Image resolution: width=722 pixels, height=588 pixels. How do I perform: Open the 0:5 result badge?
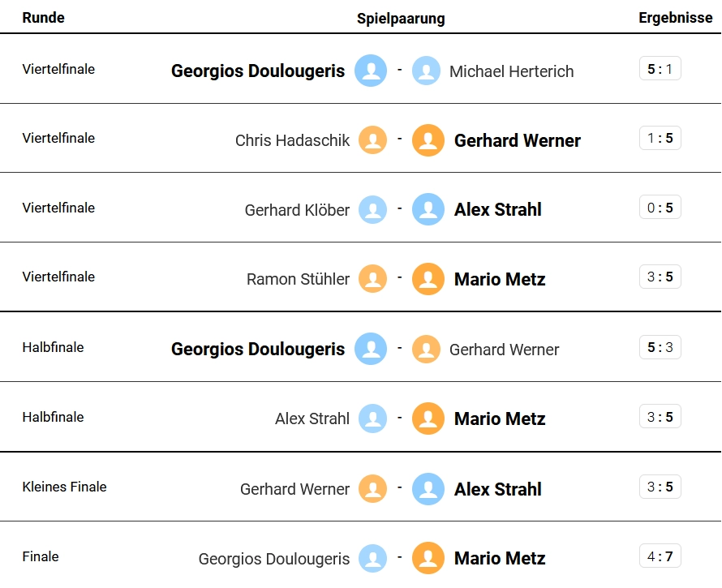point(660,208)
